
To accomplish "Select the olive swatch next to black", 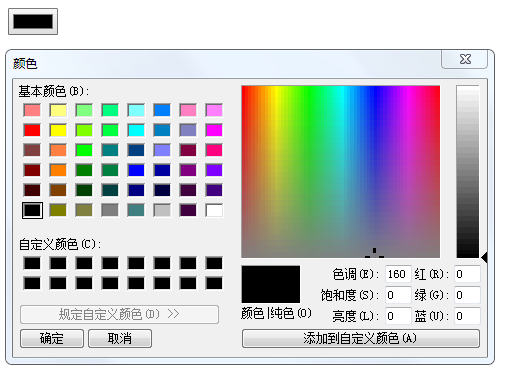I will [x=58, y=210].
